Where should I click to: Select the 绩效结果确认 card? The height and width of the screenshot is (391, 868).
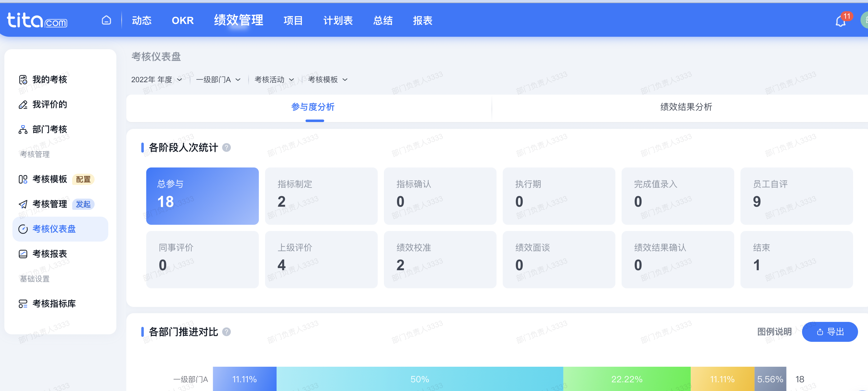click(678, 260)
